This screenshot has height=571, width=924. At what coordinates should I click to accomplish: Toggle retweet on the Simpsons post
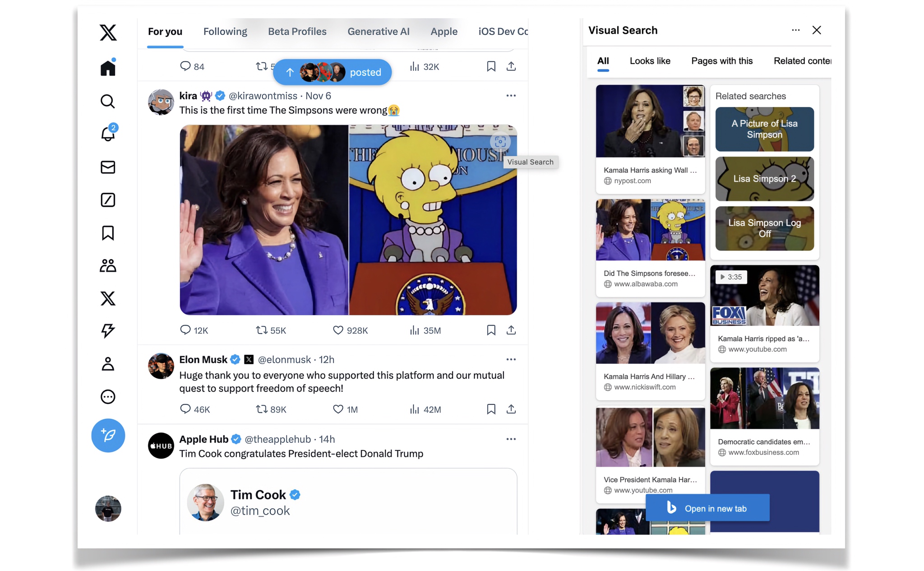click(262, 330)
